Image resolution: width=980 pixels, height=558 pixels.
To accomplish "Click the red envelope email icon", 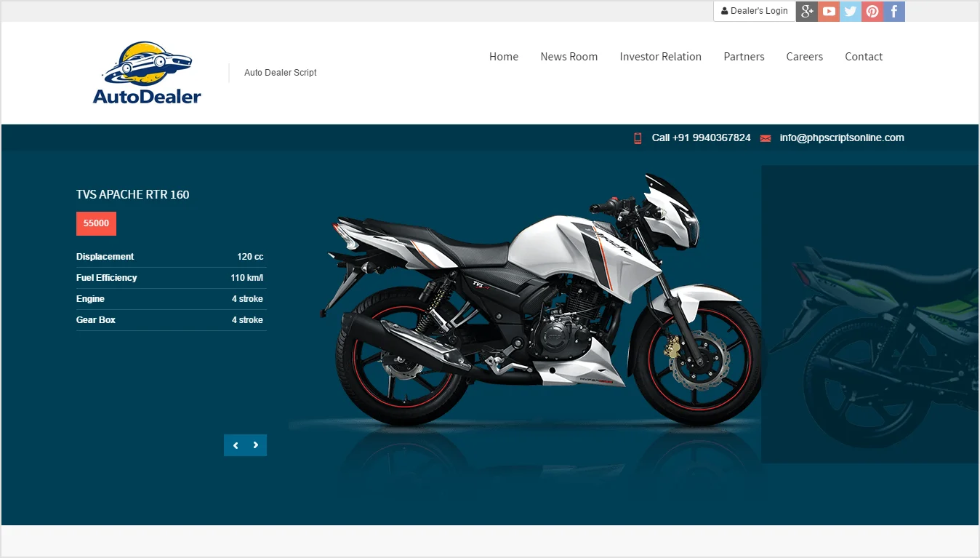I will pos(766,138).
